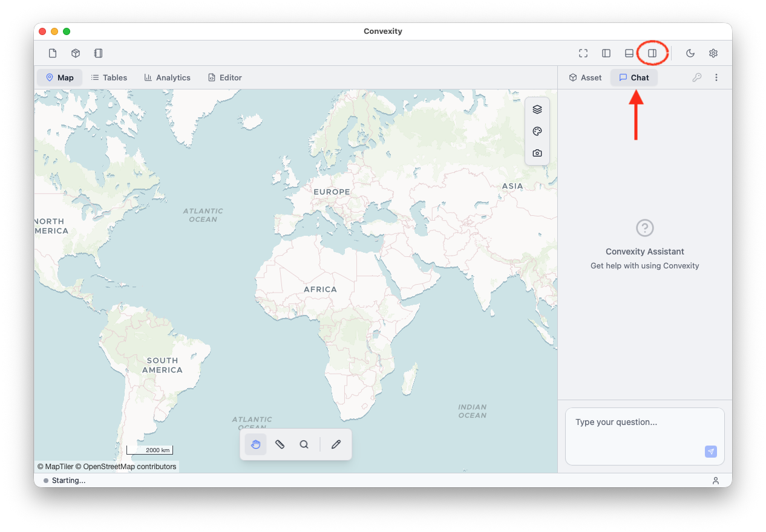Select the pencil draw tool
This screenshot has height=532, width=766.
click(336, 444)
